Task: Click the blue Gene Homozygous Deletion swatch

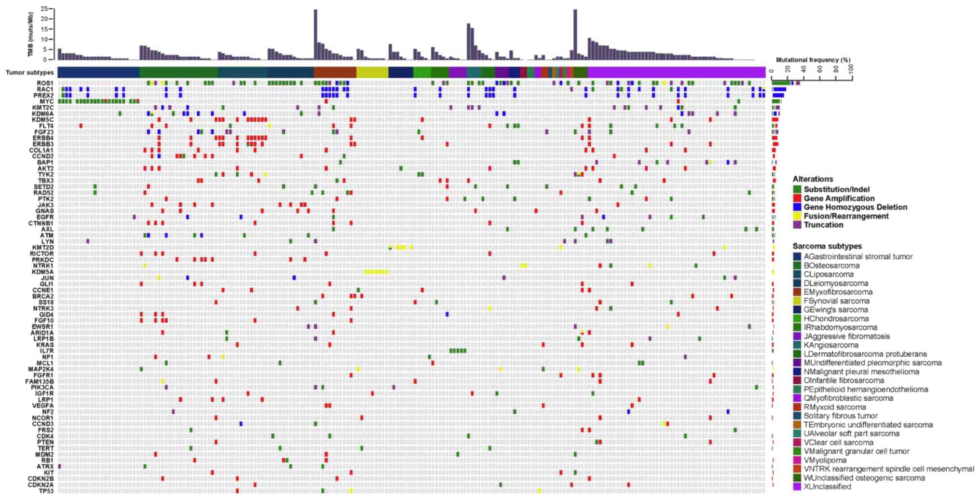Action: coord(797,207)
